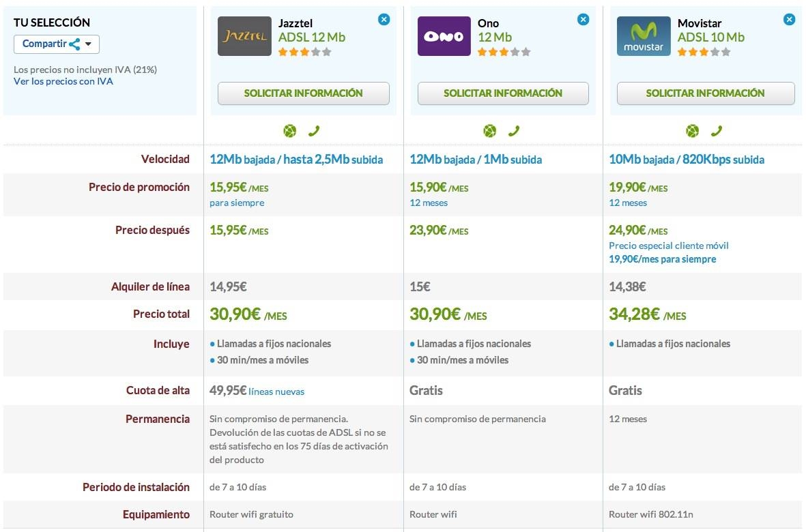The width and height of the screenshot is (806, 532).
Task: Click the Ono purple logo
Action: coord(444,36)
